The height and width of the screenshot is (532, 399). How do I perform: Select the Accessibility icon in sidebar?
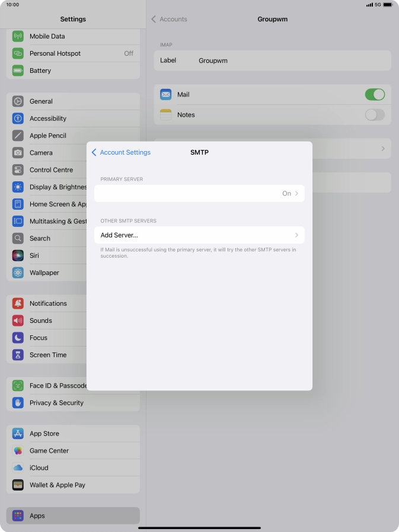click(x=18, y=118)
